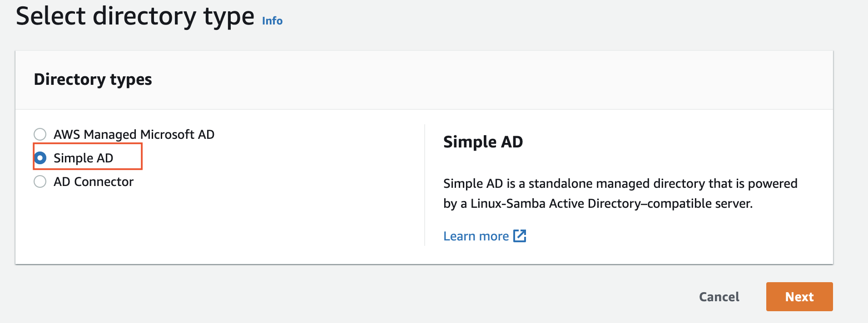Click the Directory types section header
This screenshot has height=323, width=868.
click(93, 79)
